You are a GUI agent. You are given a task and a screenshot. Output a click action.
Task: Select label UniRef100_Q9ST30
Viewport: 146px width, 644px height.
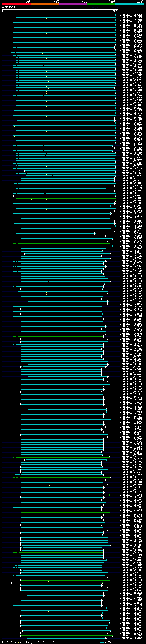coord(131,175)
